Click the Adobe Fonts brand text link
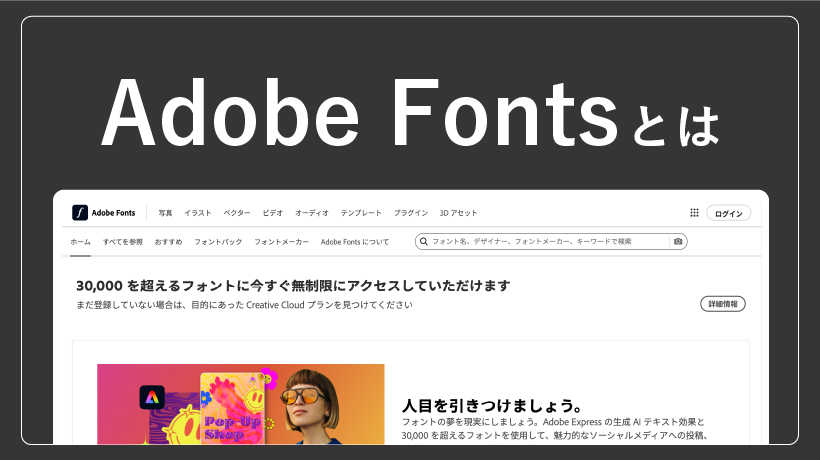This screenshot has height=460, width=820. [x=113, y=213]
